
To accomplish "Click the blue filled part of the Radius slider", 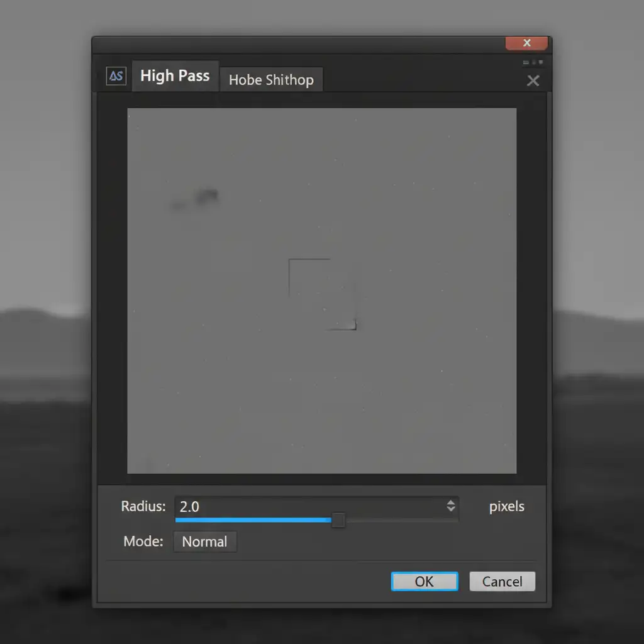I will coord(252,520).
